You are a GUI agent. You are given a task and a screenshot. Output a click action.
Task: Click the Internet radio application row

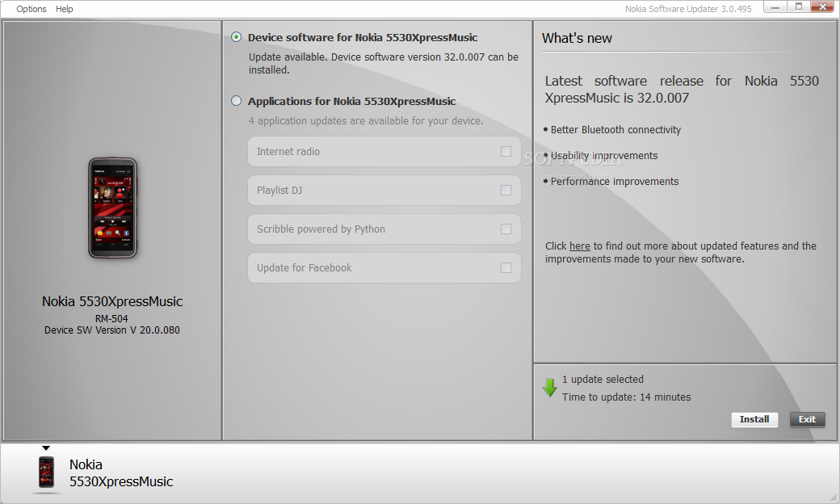tap(384, 152)
